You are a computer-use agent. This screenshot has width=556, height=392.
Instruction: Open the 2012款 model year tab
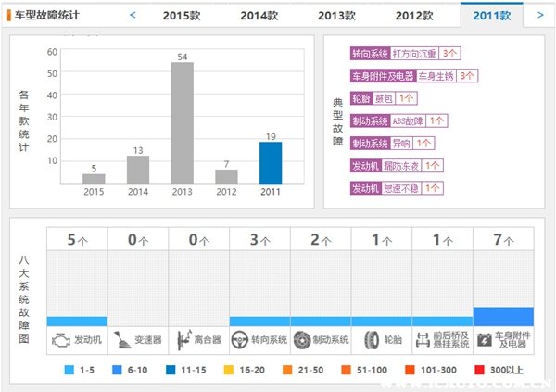coord(414,15)
